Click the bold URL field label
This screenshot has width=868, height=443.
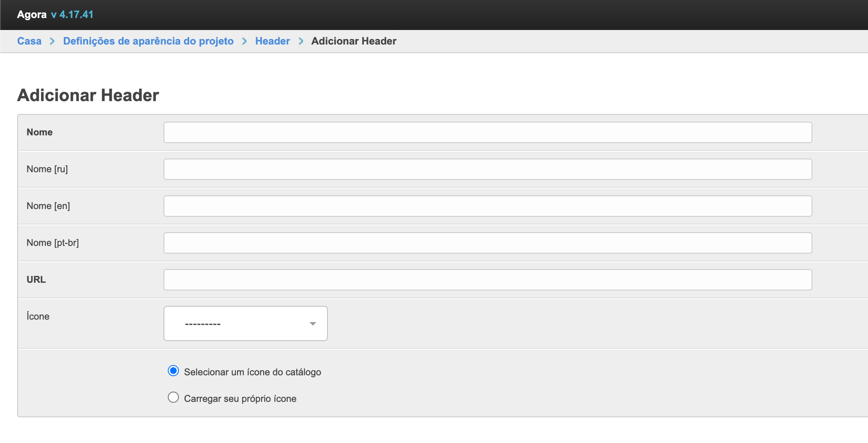pyautogui.click(x=36, y=279)
